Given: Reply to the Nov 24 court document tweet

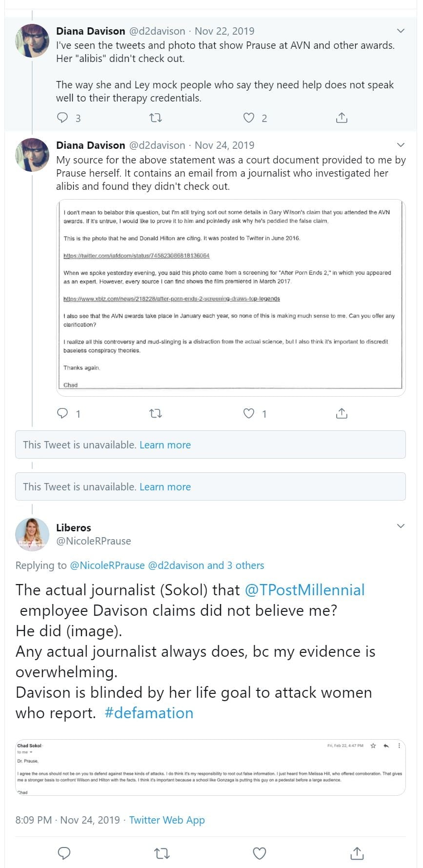Looking at the screenshot, I should pos(62,413).
